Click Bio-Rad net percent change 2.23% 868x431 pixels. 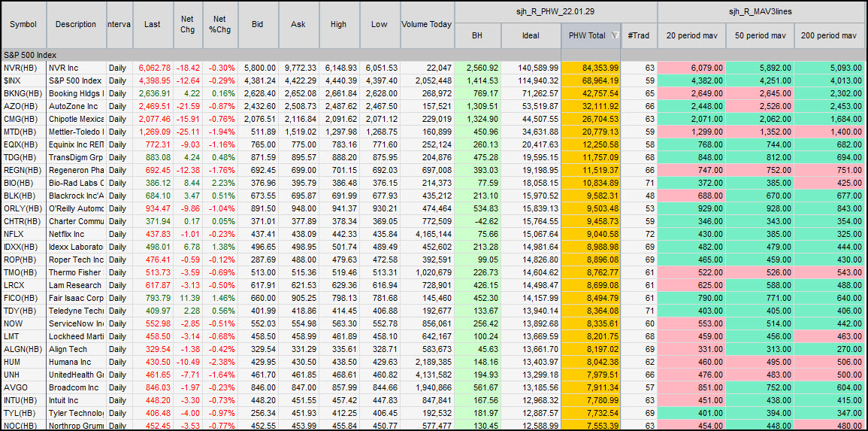[220, 182]
